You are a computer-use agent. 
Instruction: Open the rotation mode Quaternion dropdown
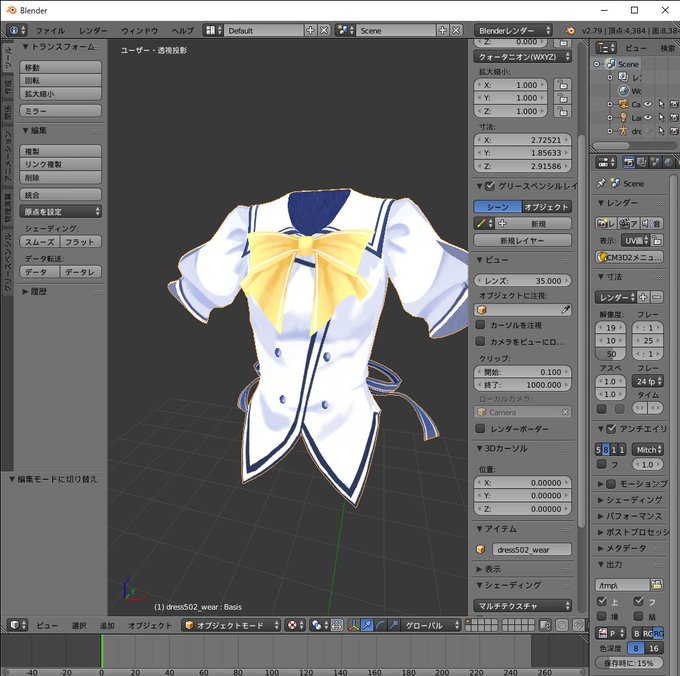(523, 57)
